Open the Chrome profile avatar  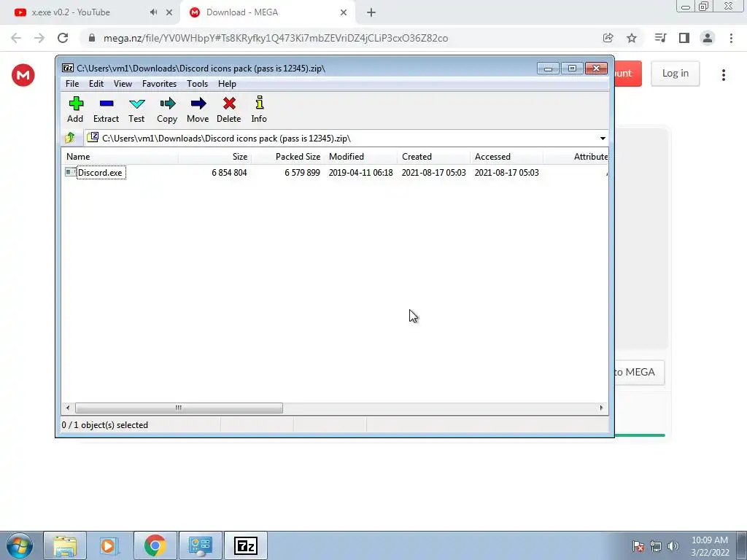pyautogui.click(x=708, y=38)
